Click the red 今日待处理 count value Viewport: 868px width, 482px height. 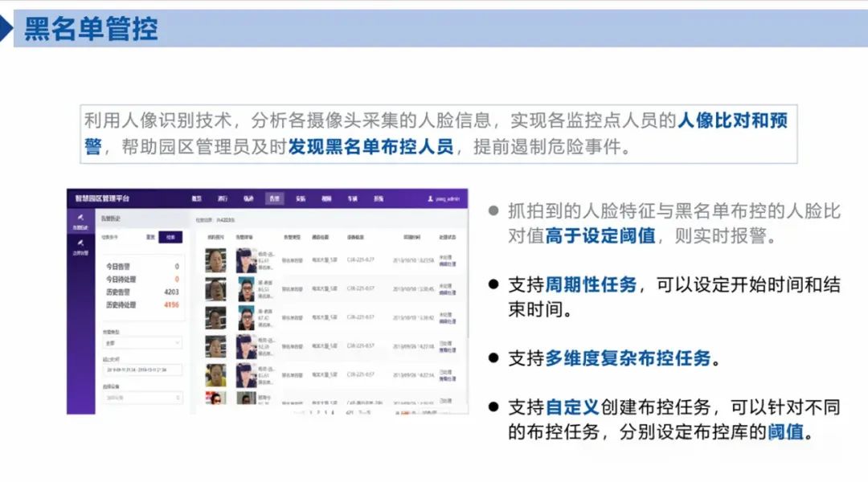point(177,279)
